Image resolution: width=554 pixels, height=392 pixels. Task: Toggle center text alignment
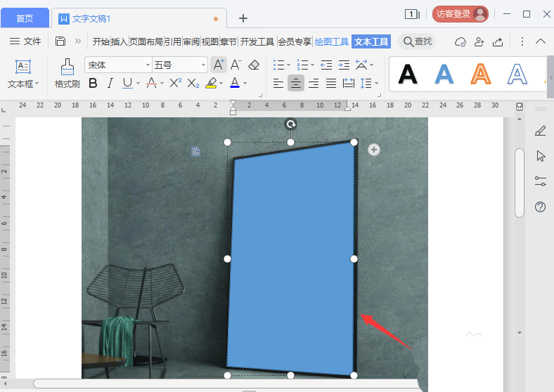click(296, 84)
